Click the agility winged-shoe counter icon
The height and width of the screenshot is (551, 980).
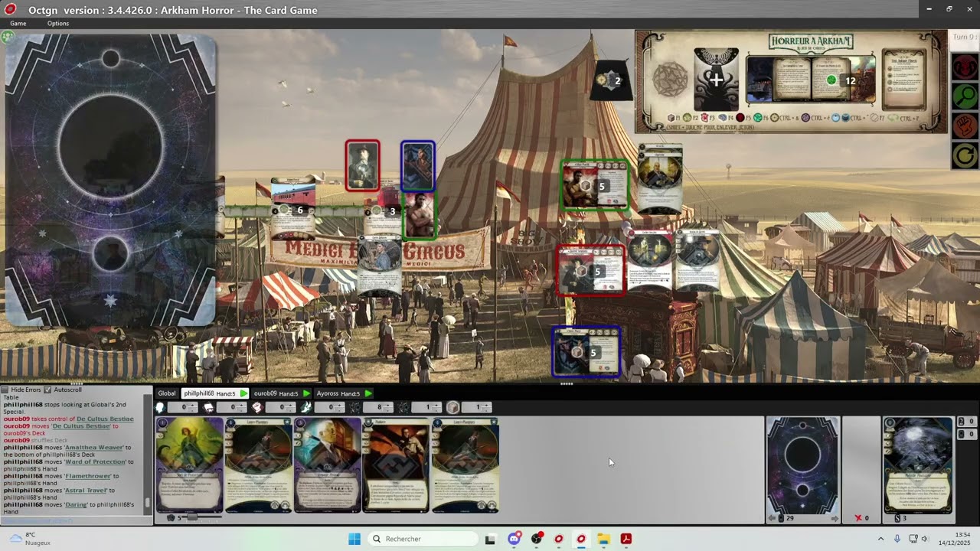(306, 407)
